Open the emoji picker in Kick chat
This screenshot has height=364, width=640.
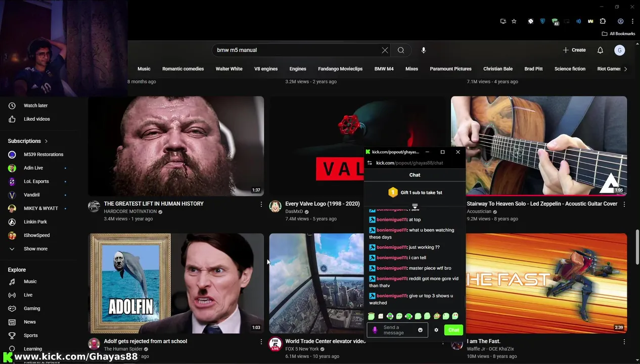point(420,330)
